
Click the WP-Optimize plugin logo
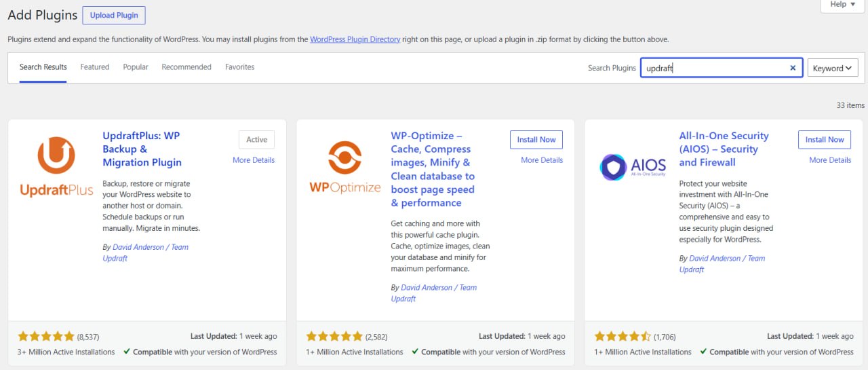(x=344, y=167)
